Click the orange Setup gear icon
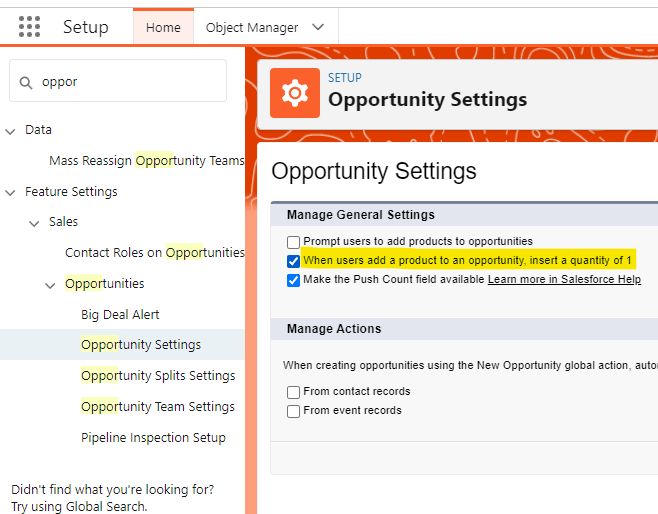The image size is (658, 514). click(295, 93)
